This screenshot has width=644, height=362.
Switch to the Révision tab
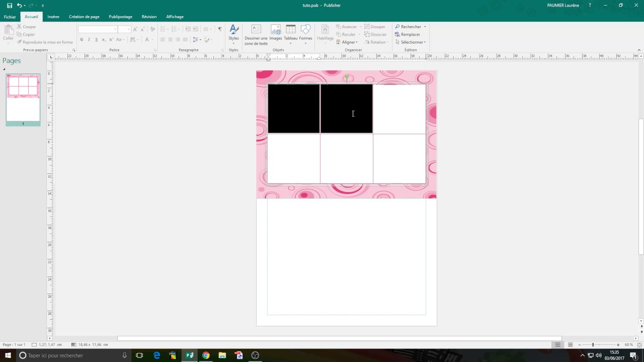point(149,17)
